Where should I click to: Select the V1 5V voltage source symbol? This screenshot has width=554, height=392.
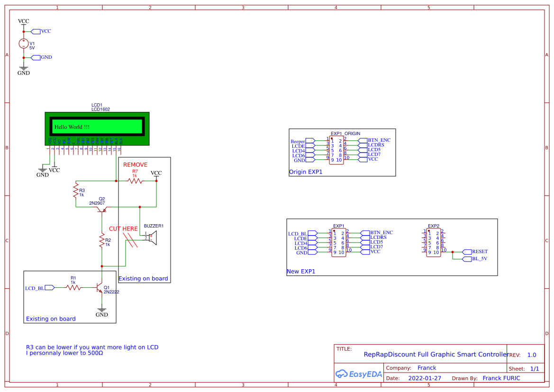point(24,44)
